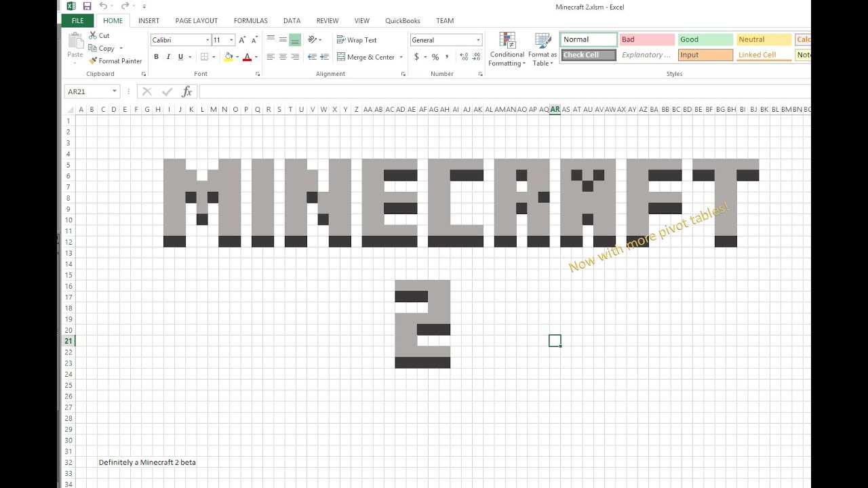868x488 pixels.
Task: Click the Cut scissors icon
Action: tap(93, 35)
